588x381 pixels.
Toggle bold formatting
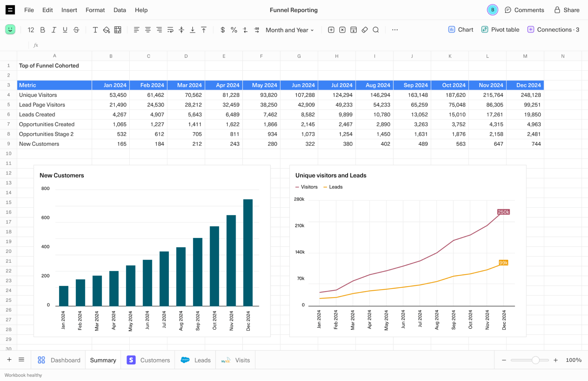(42, 30)
